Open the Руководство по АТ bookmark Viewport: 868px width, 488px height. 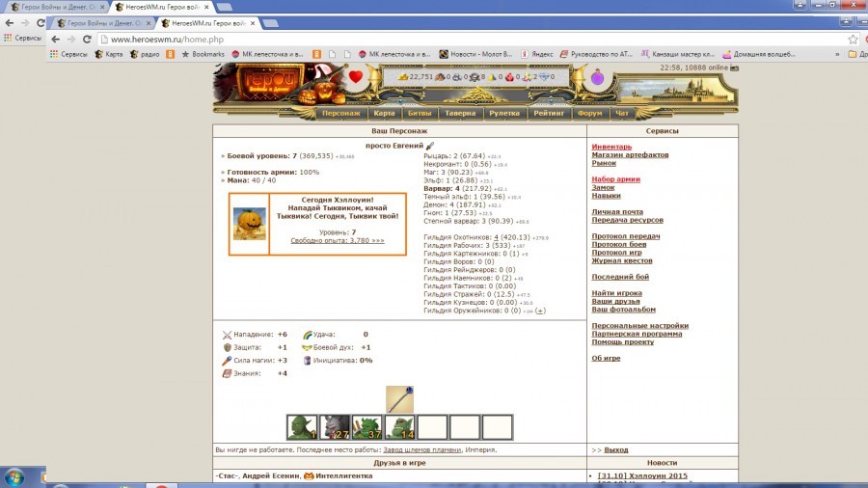click(x=596, y=54)
